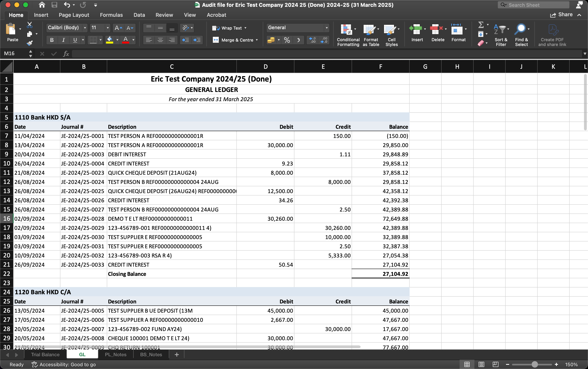Viewport: 588px width, 369px height.
Task: Decrease font size with the small A icon
Action: [130, 28]
